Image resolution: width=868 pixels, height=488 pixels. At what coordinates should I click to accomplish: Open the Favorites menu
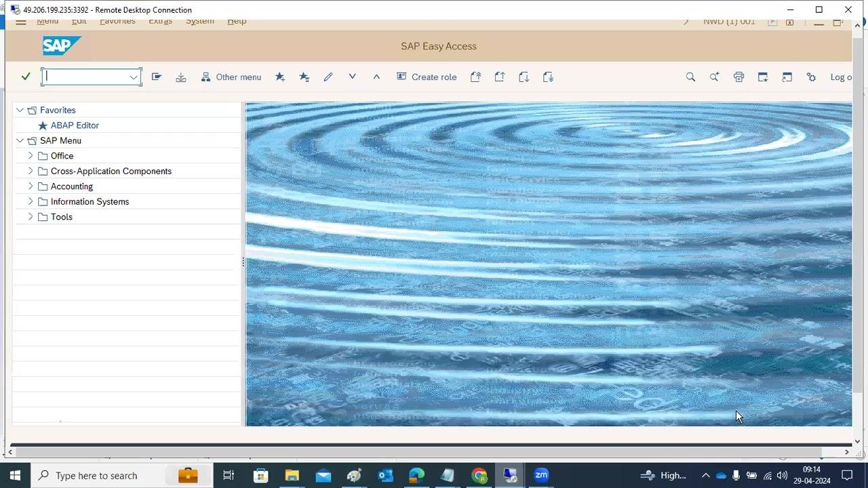click(117, 22)
